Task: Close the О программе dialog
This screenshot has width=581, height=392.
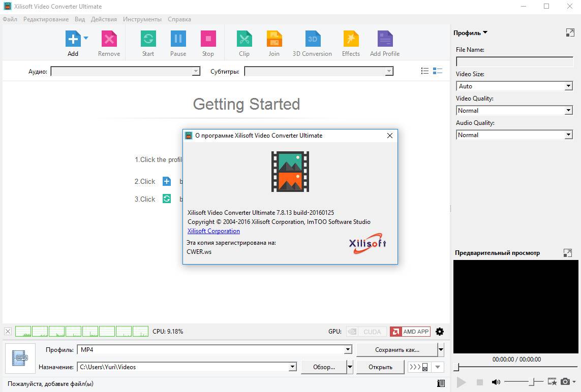Action: coord(390,136)
